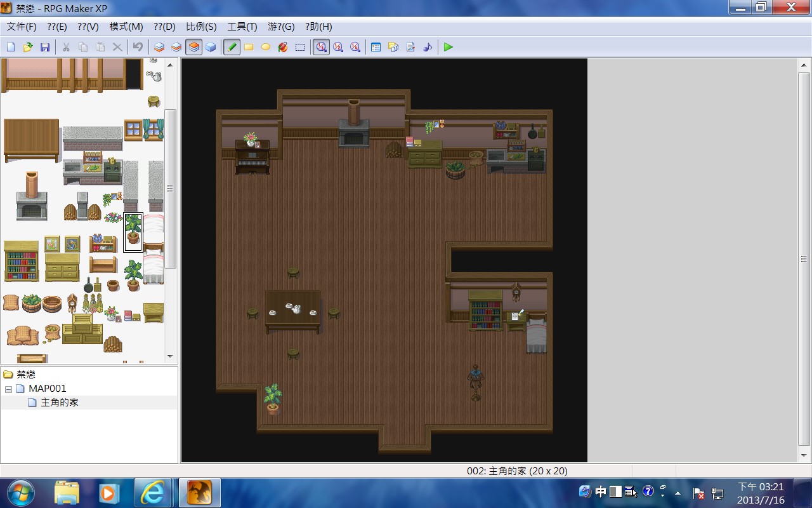Switch to the Events layer cube

[x=211, y=47]
